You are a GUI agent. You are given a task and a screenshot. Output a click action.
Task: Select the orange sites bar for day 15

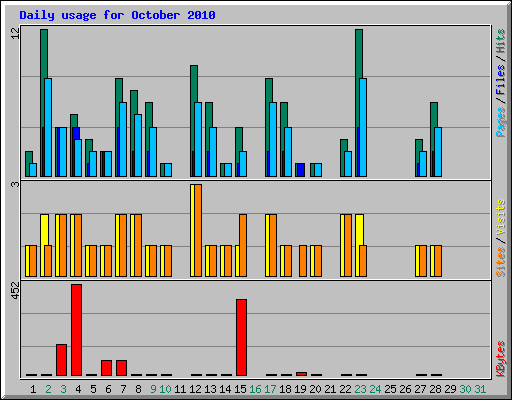point(243,246)
